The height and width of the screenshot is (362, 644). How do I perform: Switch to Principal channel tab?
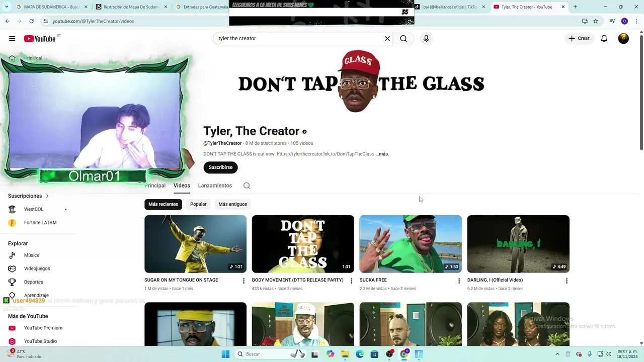pyautogui.click(x=155, y=186)
